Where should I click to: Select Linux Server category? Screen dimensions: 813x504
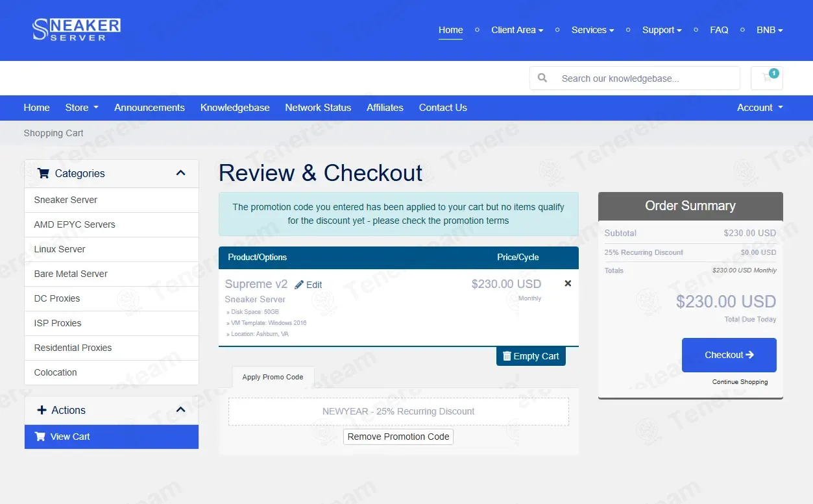point(112,249)
